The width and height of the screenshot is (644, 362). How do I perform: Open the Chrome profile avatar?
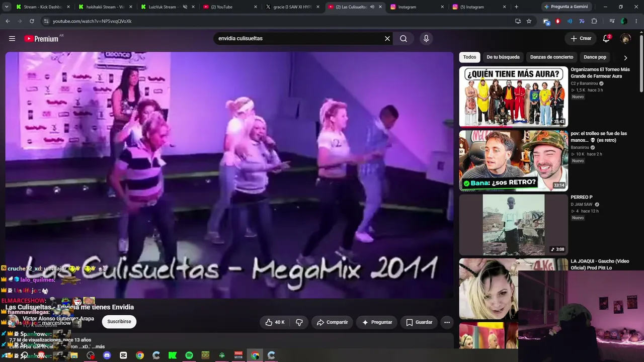pyautogui.click(x=624, y=21)
